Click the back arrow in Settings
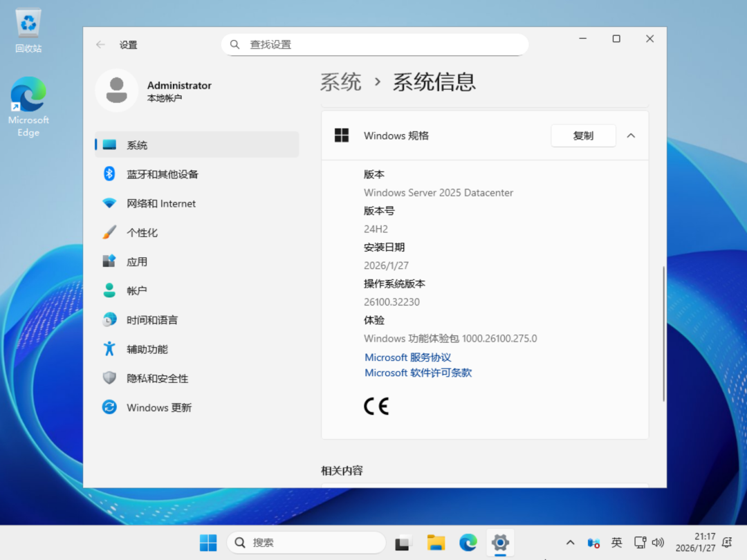The image size is (747, 560). coord(100,45)
